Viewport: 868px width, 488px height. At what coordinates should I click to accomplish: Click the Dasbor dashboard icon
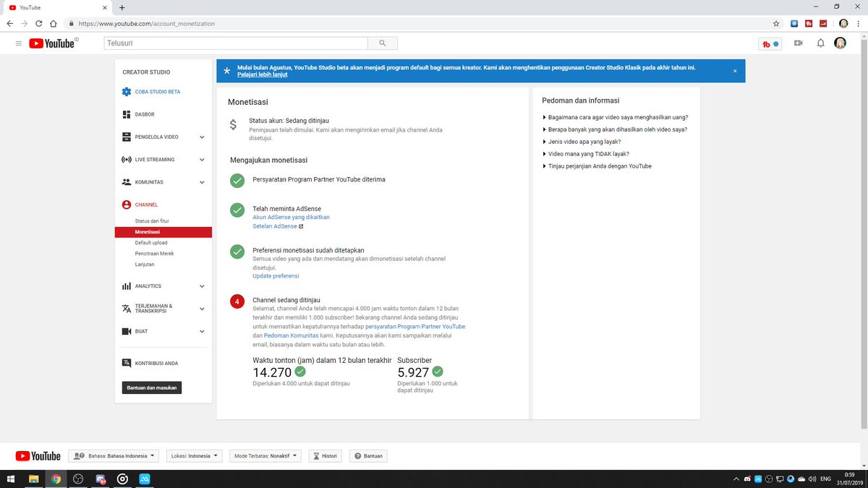click(x=127, y=114)
